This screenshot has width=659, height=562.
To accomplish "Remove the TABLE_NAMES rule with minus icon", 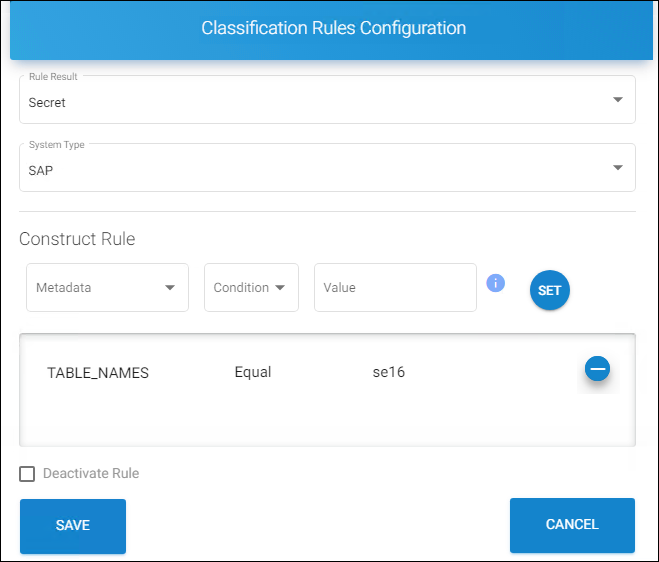I will [x=597, y=369].
